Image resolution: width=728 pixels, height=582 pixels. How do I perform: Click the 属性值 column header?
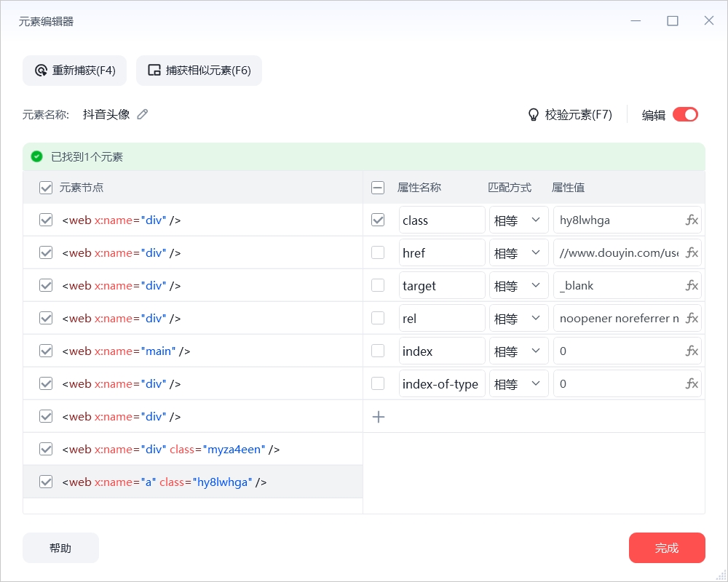[x=568, y=188]
